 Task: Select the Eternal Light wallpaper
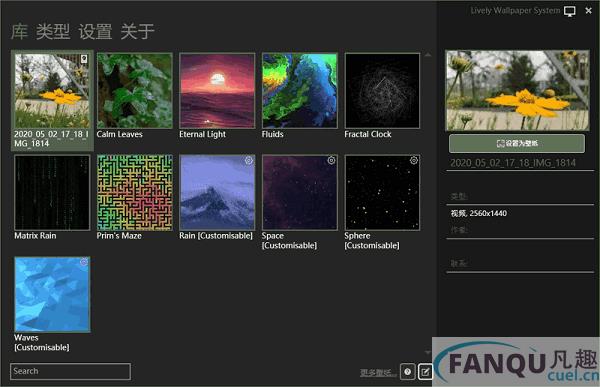click(x=217, y=96)
